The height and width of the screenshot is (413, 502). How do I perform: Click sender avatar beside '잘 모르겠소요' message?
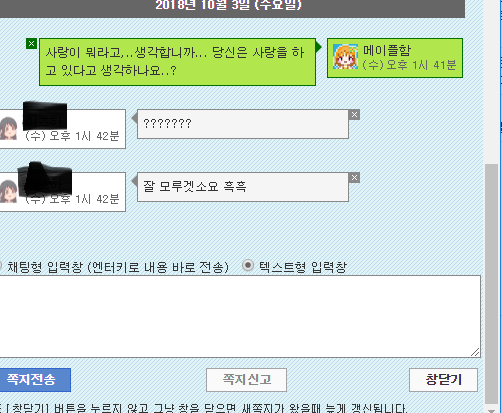click(x=8, y=191)
